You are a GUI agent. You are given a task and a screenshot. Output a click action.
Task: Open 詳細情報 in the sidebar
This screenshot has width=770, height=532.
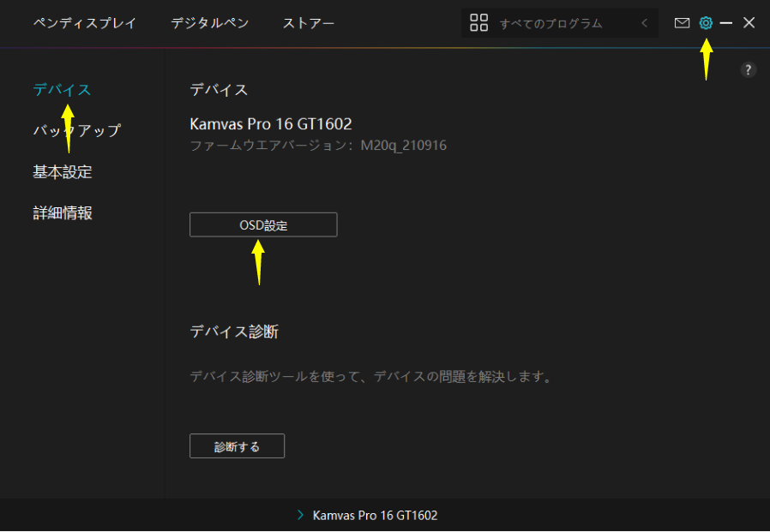tap(63, 213)
